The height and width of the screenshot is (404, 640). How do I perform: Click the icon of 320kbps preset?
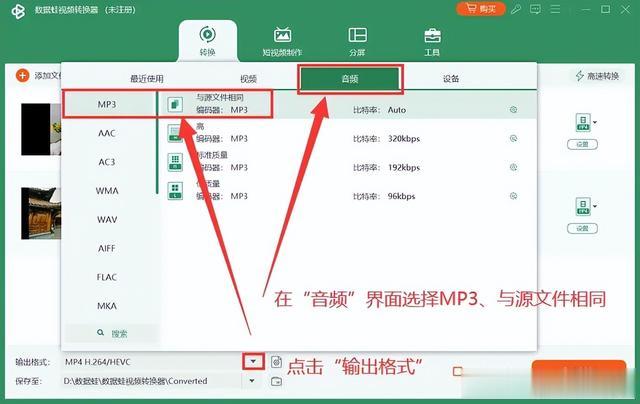click(175, 133)
